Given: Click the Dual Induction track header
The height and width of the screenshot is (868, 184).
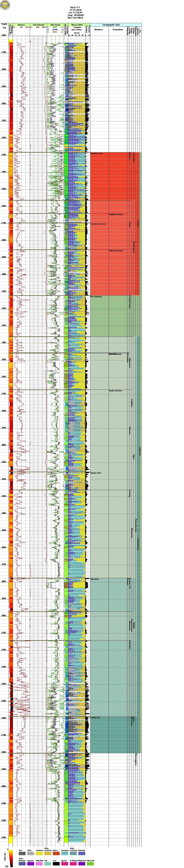Looking at the screenshot, I should [x=39, y=25].
